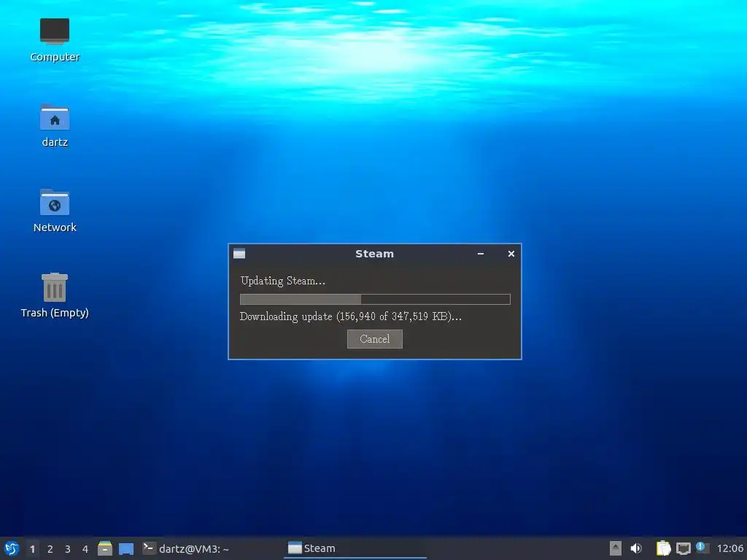Viewport: 747px width, 560px height.
Task: Open the Network desktop folder icon
Action: coord(55,211)
